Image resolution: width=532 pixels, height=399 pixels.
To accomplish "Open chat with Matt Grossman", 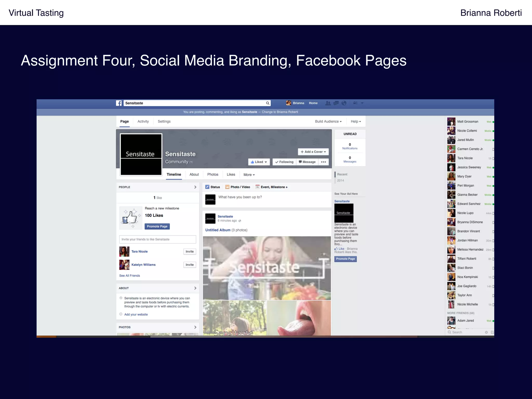I will (470, 122).
